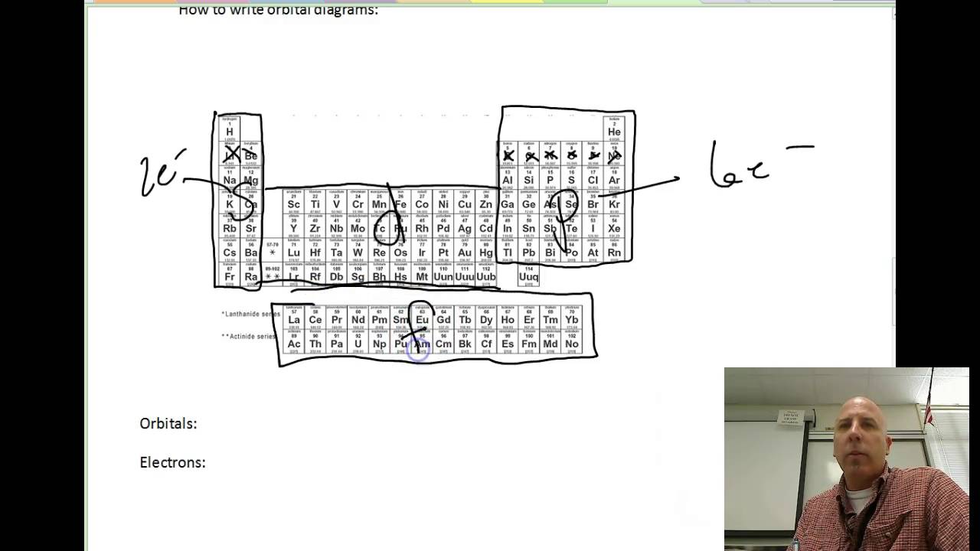This screenshot has width=980, height=551.
Task: Click the 'How to write orbital diagrams:' heading
Action: point(278,9)
